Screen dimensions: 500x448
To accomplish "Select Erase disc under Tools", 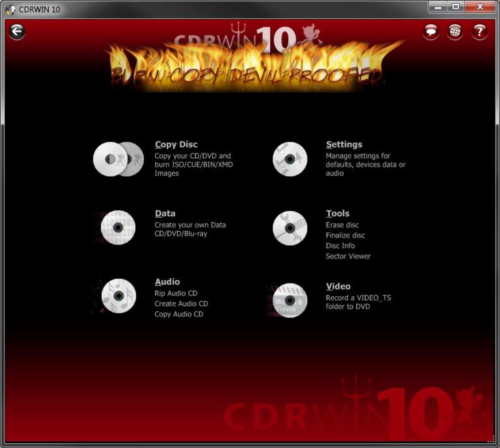I will (x=342, y=225).
